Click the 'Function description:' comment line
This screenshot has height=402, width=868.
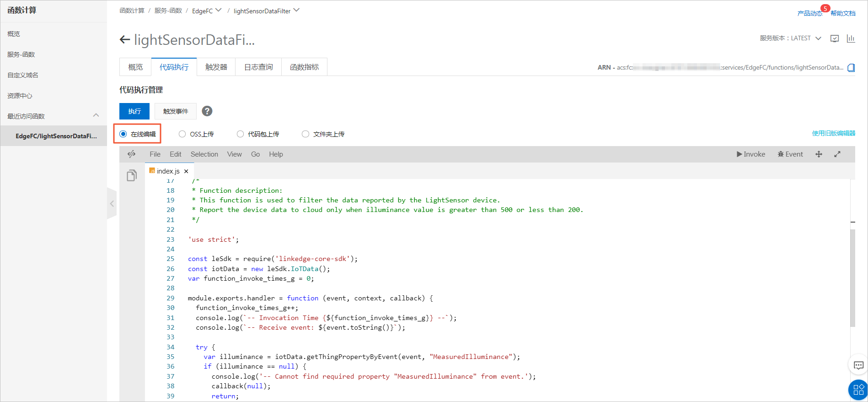237,190
